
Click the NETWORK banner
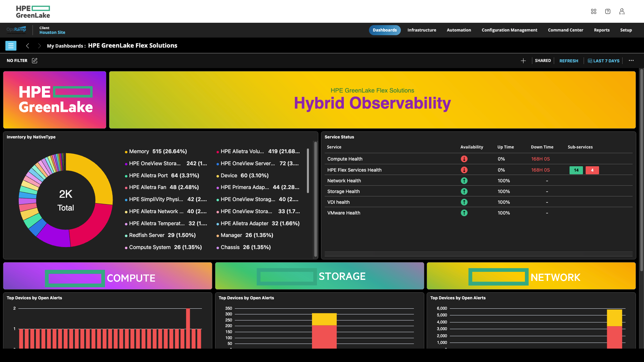[x=531, y=276]
